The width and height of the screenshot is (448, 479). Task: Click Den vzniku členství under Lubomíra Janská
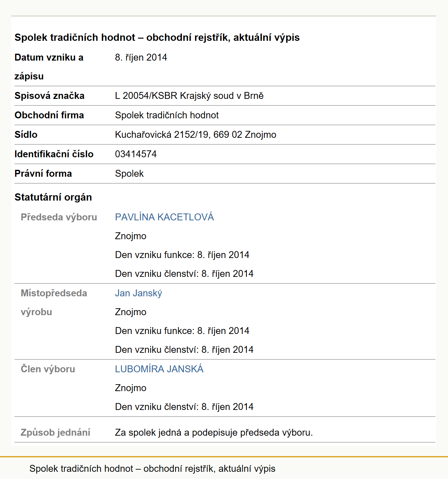(184, 407)
